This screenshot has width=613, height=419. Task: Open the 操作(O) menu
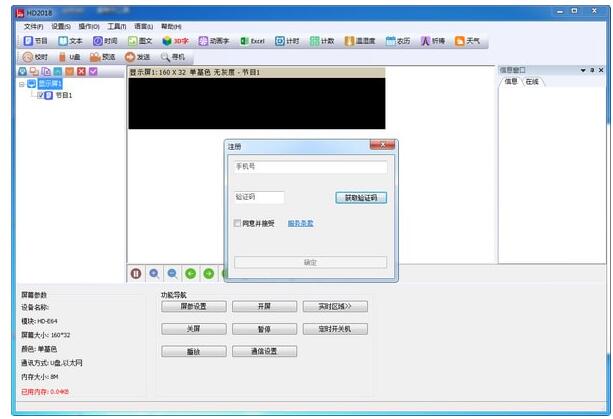tap(89, 27)
